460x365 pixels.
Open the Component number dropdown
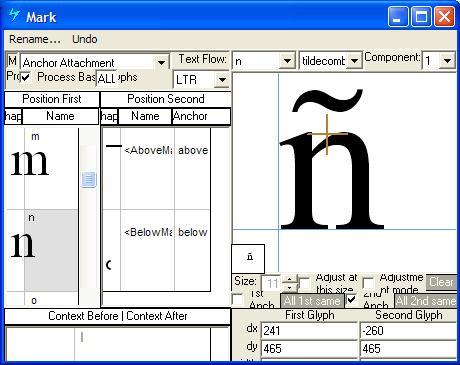coord(447,61)
